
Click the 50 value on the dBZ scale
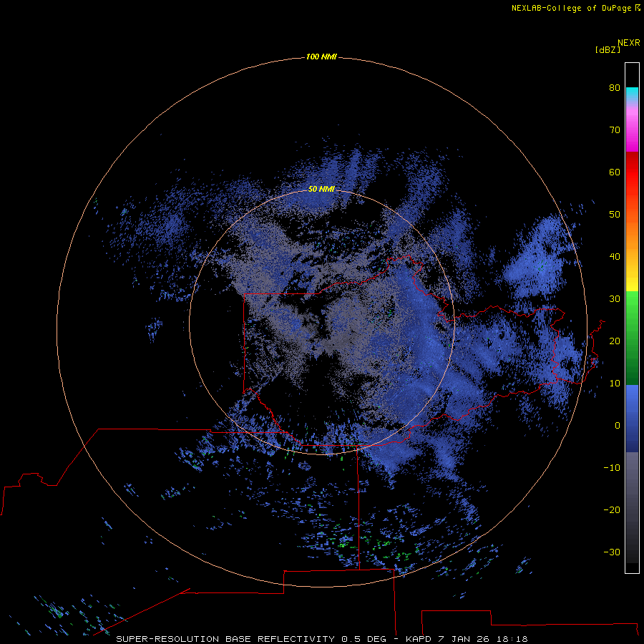[x=615, y=215]
